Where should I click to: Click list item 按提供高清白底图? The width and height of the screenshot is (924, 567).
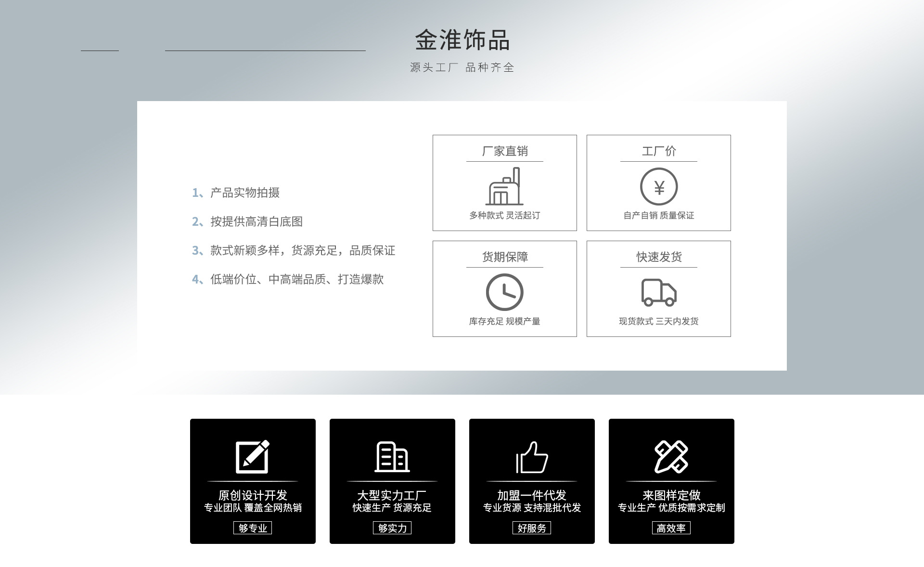coord(256,221)
